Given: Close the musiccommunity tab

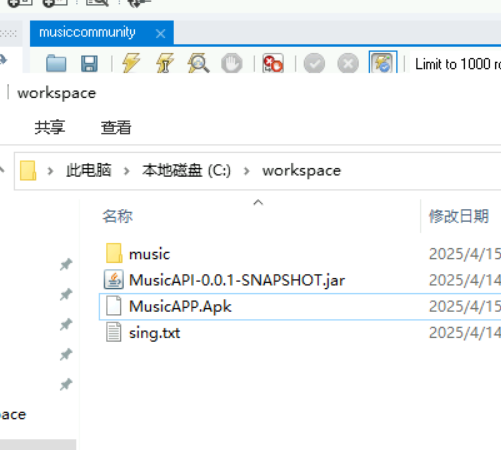Looking at the screenshot, I should (x=161, y=33).
